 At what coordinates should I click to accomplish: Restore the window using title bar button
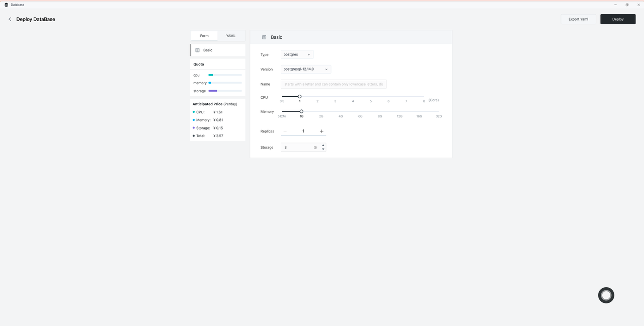[x=627, y=5]
